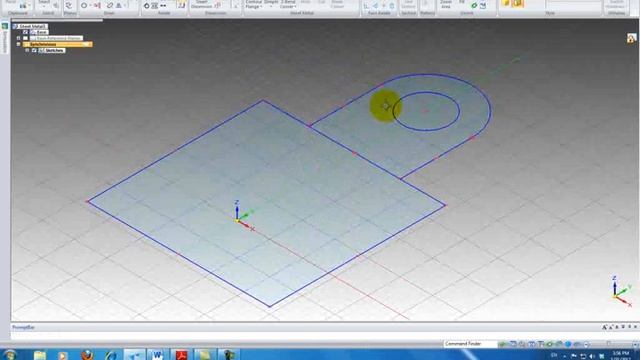Image resolution: width=640 pixels, height=360 pixels.
Task: Click the taskbar clock
Action: click(621, 355)
